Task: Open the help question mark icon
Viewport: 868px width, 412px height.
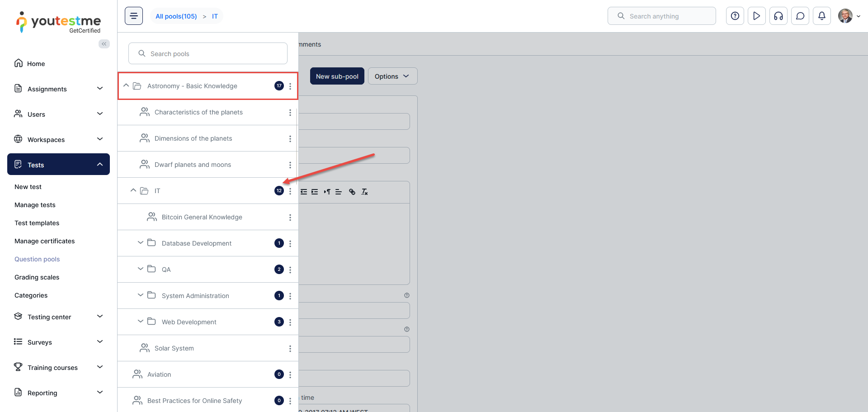Action: coord(735,16)
